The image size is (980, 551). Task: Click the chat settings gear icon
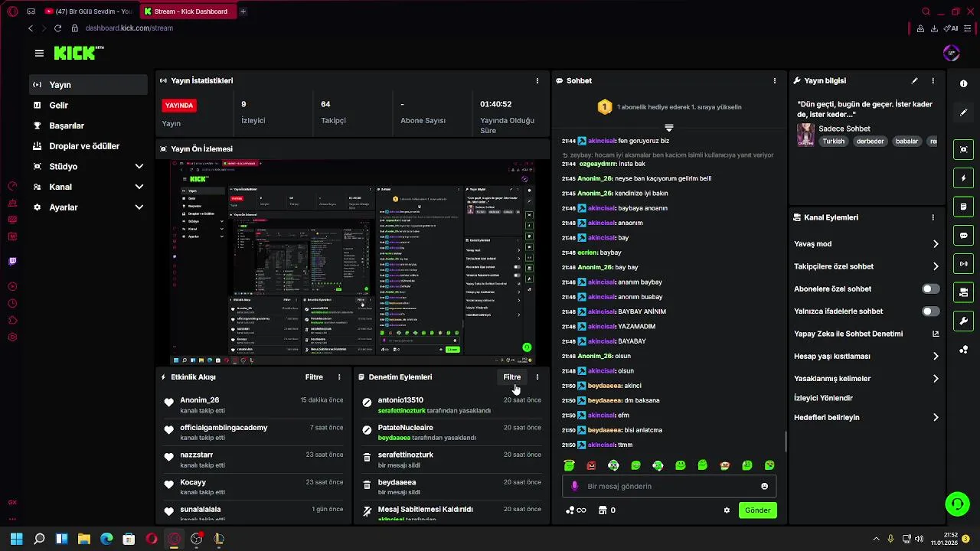(x=727, y=510)
